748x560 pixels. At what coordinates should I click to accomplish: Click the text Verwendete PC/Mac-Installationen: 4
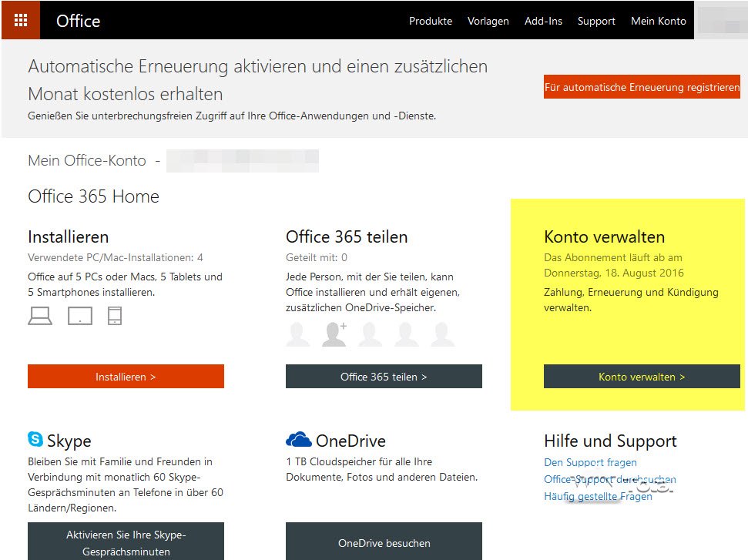[x=116, y=257]
